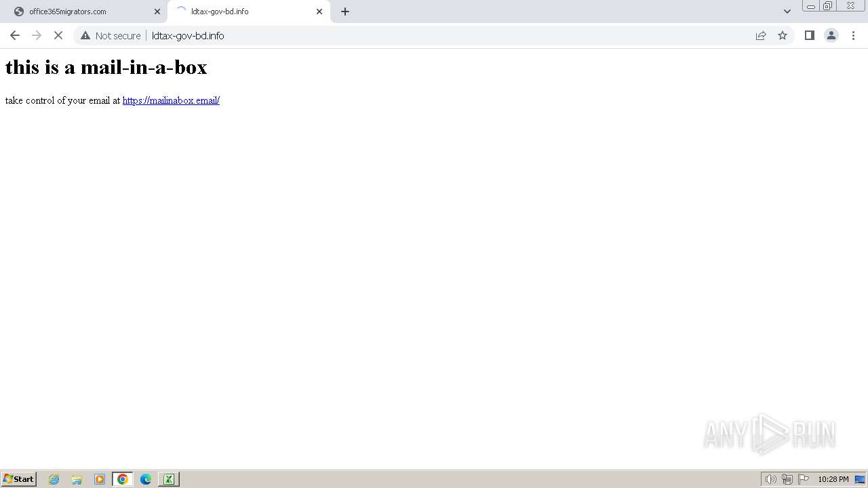Go back to the previous page
Viewport: 868px width, 488px height.
[x=15, y=35]
